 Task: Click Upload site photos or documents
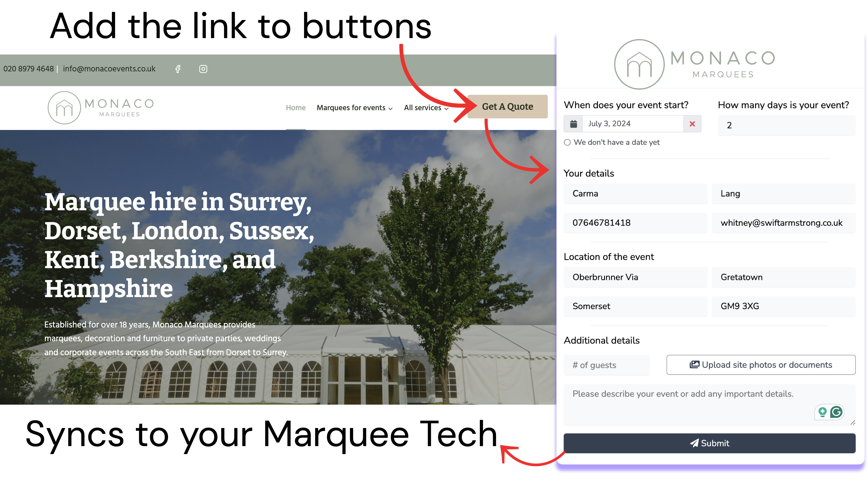click(x=760, y=365)
